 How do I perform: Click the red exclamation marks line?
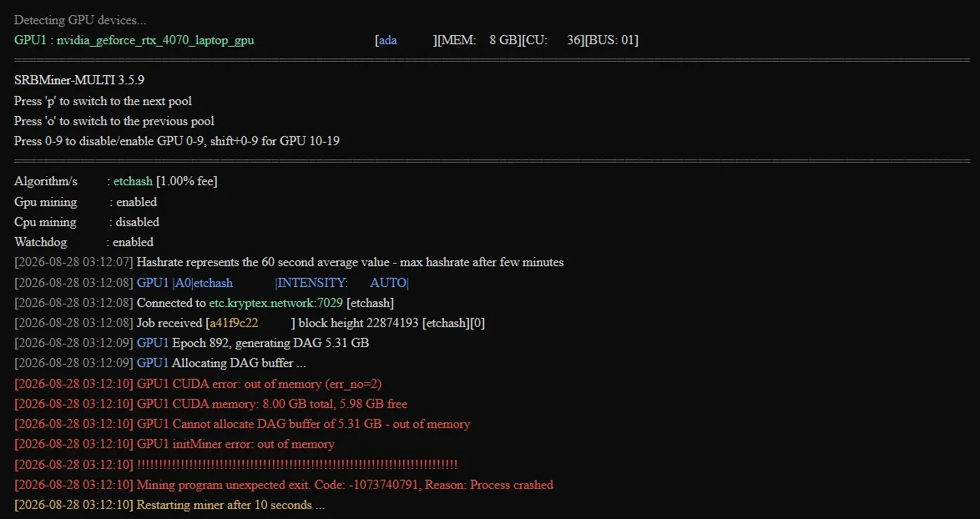click(297, 464)
